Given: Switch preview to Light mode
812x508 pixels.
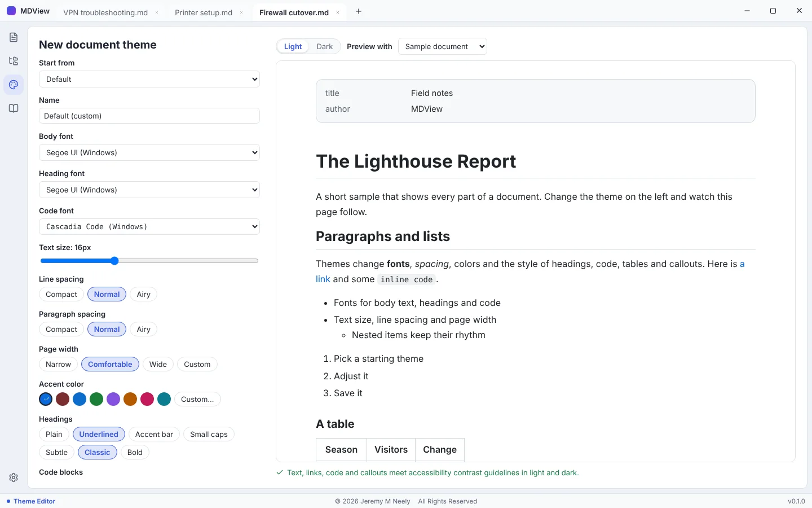Looking at the screenshot, I should [293, 46].
